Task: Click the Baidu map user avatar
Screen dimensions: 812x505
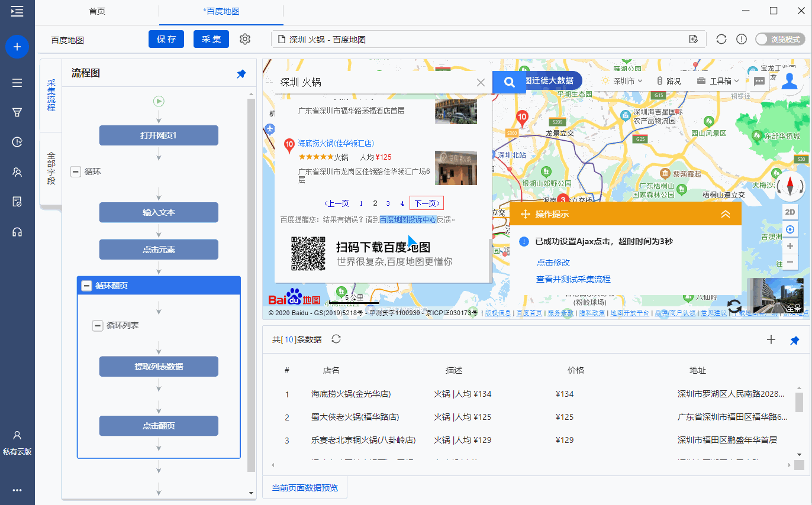Action: [790, 81]
